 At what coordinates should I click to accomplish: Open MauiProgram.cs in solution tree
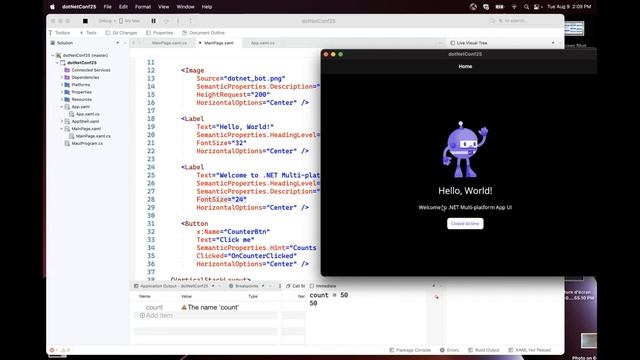[87, 144]
